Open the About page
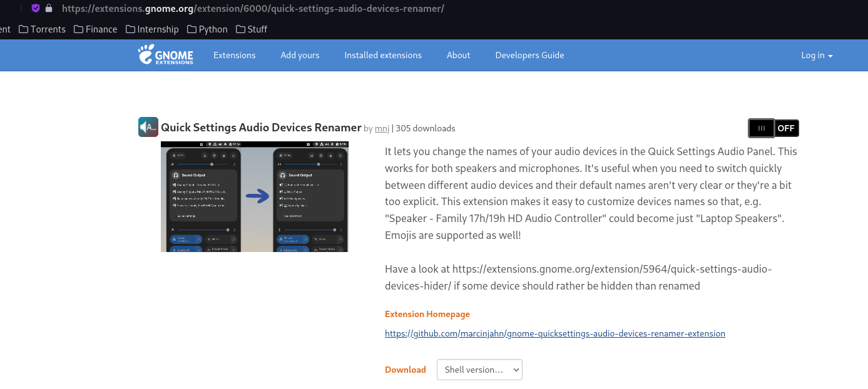868x389 pixels. (x=458, y=55)
